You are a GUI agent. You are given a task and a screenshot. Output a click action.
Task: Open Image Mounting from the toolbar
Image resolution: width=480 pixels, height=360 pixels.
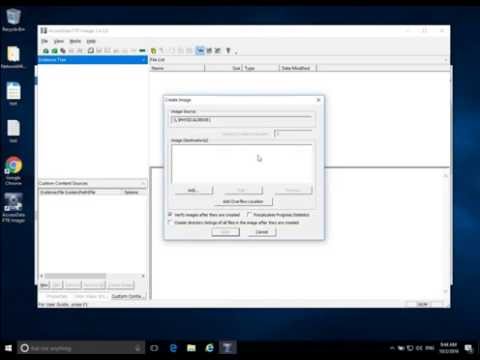tap(63, 51)
